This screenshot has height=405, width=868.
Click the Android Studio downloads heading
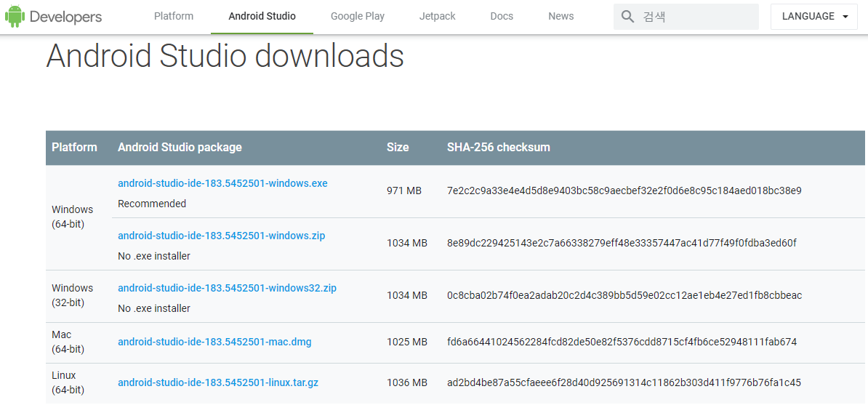pos(225,55)
